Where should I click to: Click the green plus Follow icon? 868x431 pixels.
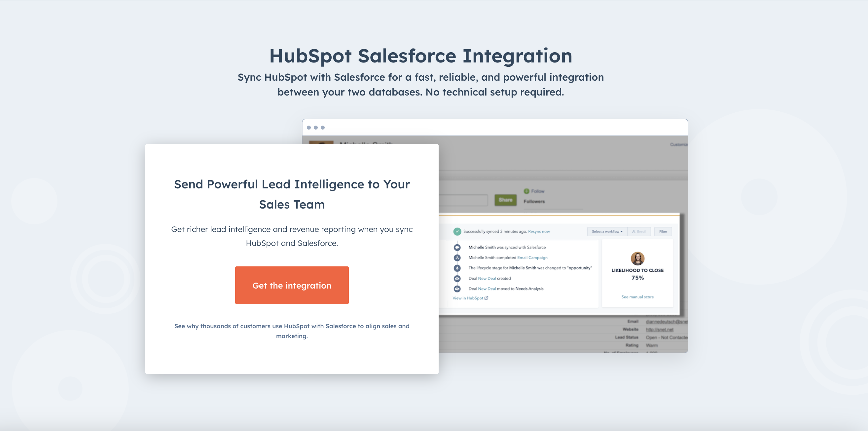[526, 191]
